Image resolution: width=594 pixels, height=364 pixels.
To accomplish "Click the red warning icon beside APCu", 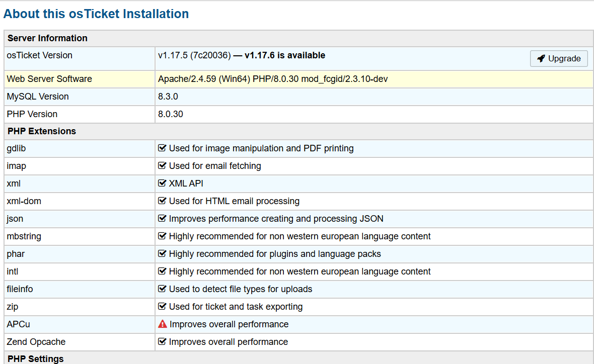I will [162, 324].
